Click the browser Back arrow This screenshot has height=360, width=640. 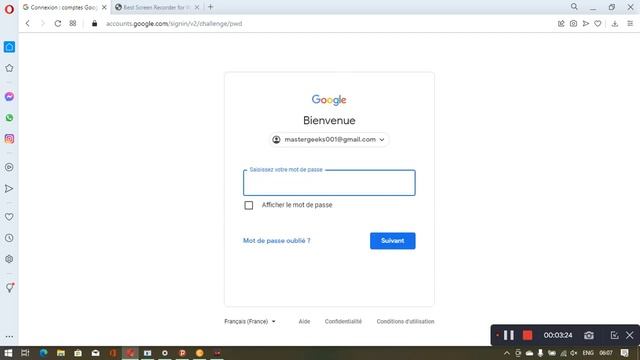click(x=28, y=24)
